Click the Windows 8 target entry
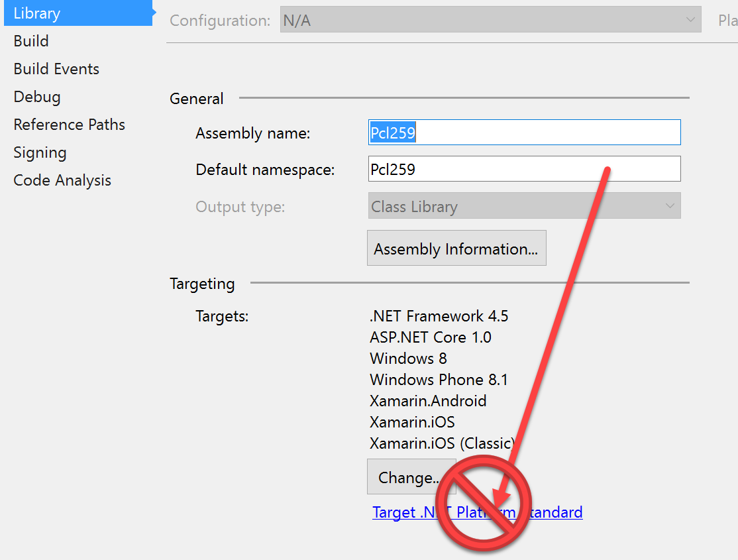Screen dimensions: 738x560 408,359
